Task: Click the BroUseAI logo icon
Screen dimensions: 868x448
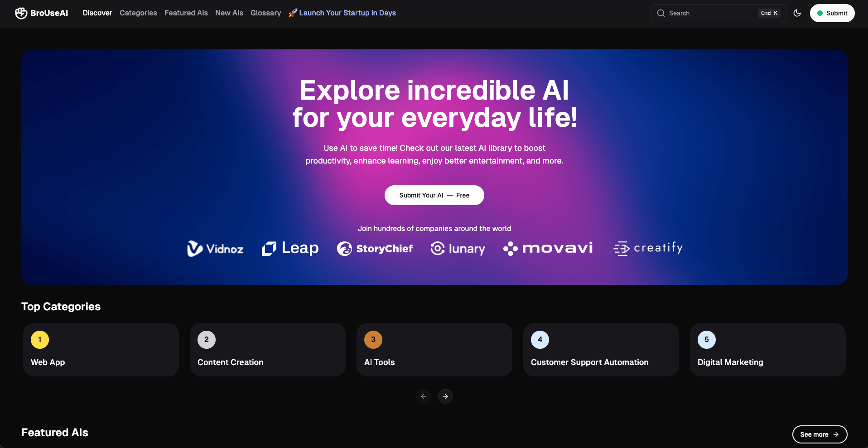Action: pyautogui.click(x=21, y=13)
